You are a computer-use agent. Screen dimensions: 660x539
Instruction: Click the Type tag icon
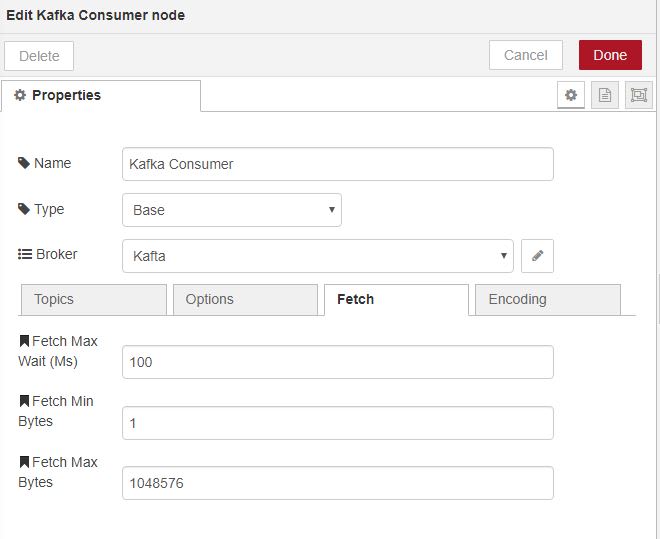[24, 209]
